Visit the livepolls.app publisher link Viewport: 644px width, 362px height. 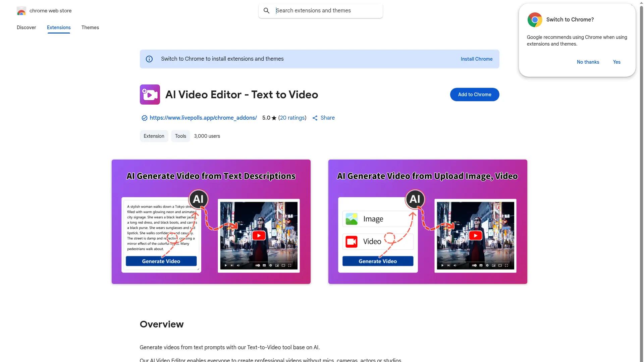[203, 118]
